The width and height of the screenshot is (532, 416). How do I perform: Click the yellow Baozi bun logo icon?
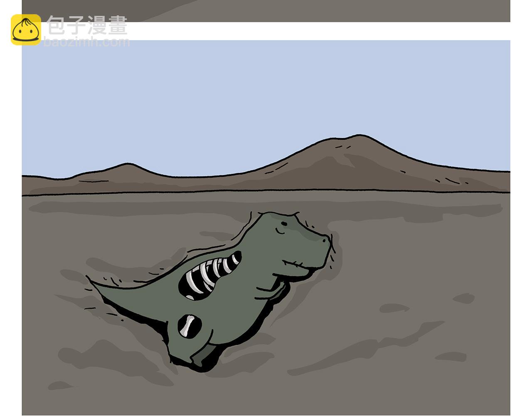[x=26, y=30]
